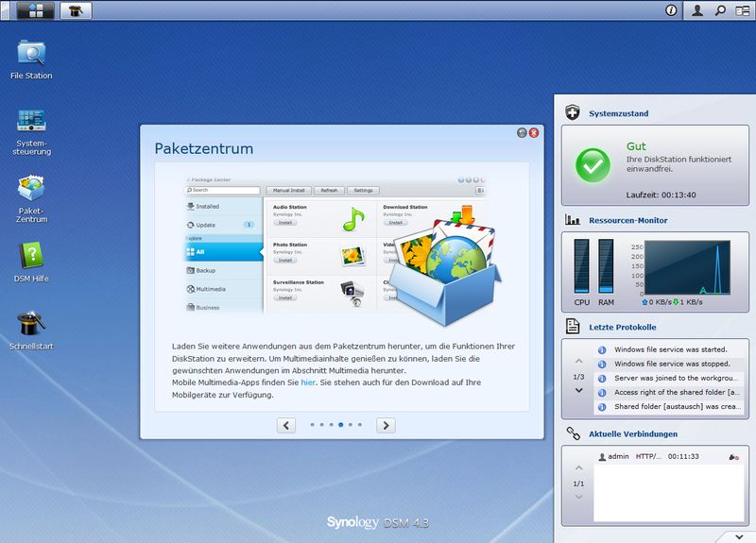Show previous page of Aktuelle Verbindungen
Viewport: 756px width, 543px height.
pyautogui.click(x=579, y=467)
